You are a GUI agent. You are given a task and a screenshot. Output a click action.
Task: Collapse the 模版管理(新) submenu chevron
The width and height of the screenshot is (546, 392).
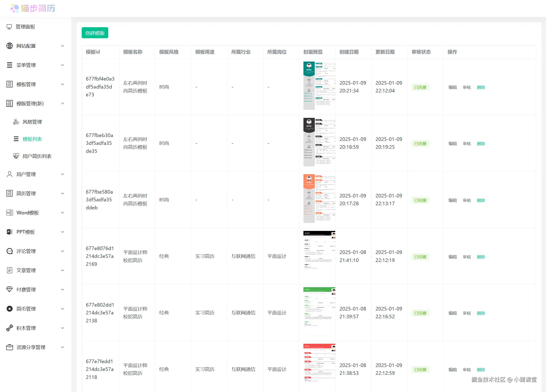(62, 103)
